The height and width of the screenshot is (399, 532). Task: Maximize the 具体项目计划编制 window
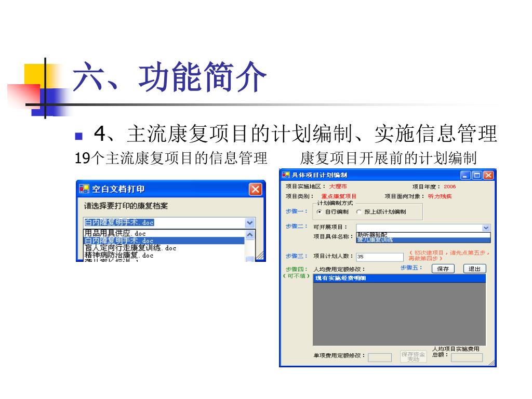coord(477,175)
